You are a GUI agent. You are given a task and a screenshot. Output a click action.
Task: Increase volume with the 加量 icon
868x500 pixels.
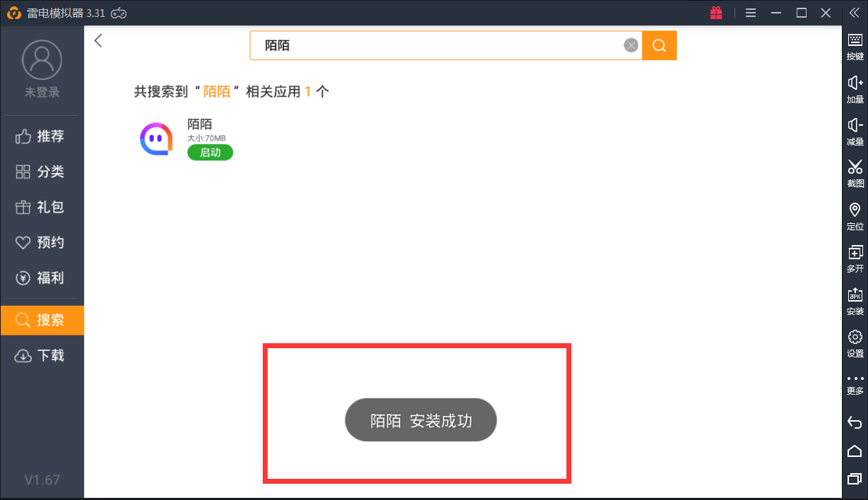[854, 86]
